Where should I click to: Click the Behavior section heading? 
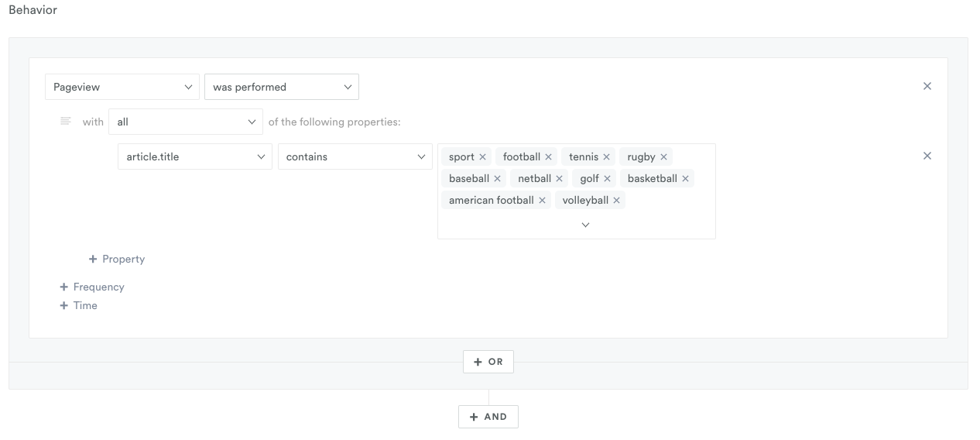[x=33, y=10]
